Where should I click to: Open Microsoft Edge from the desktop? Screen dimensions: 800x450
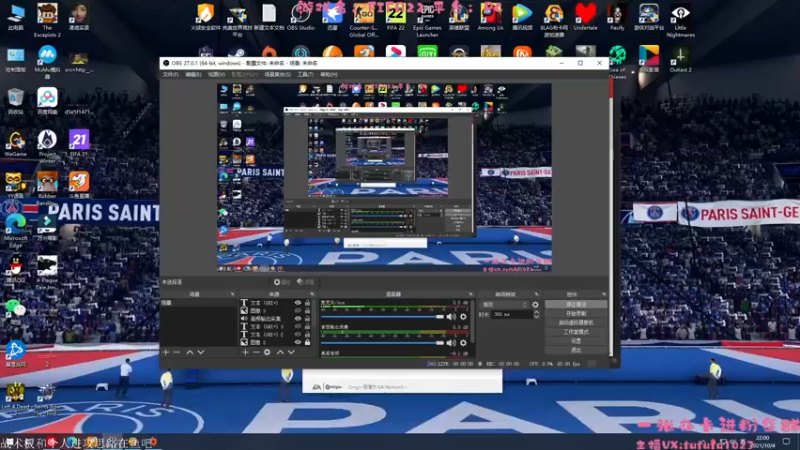tap(15, 230)
